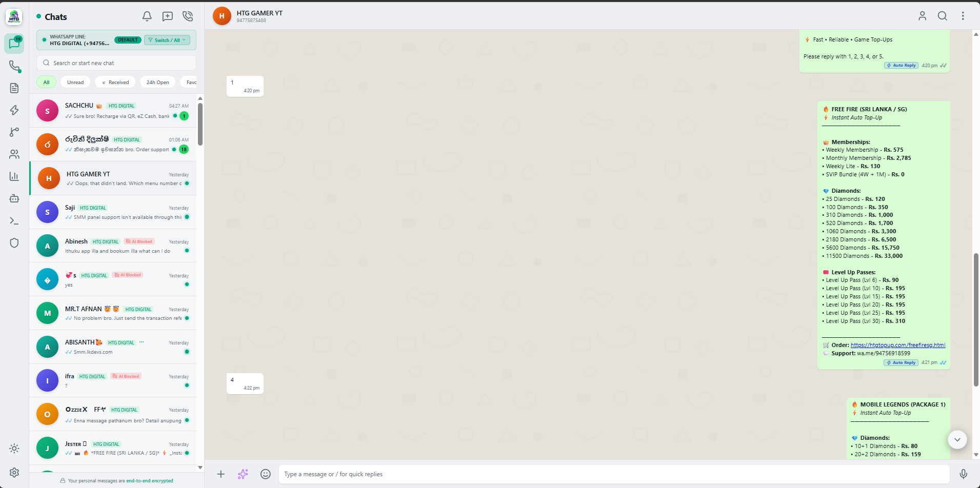The image size is (980, 488).
Task: Click the Auto Reply badge at 4:21 pm
Action: coord(901,362)
